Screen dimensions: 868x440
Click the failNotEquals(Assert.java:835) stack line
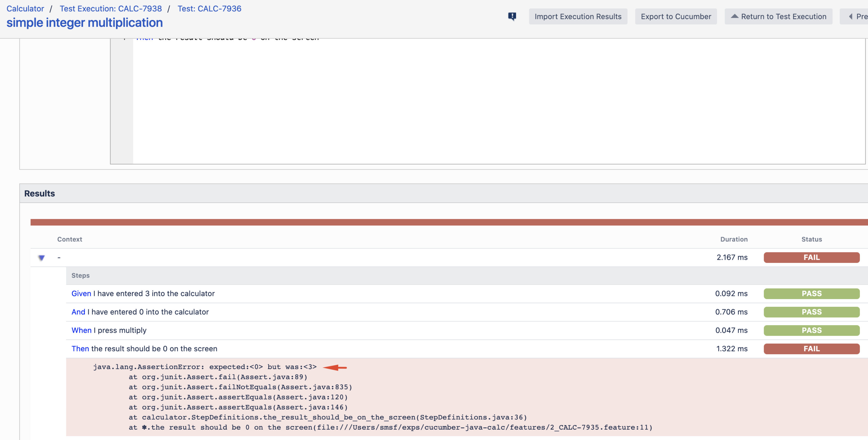(x=240, y=387)
